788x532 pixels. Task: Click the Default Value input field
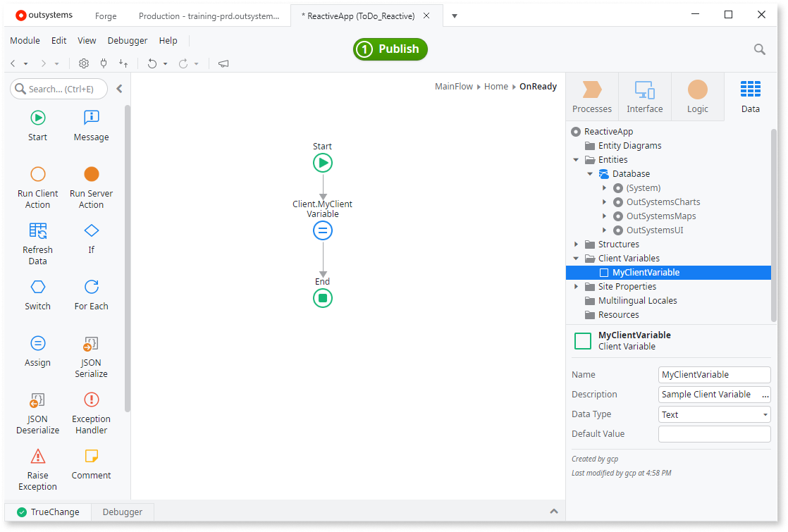(x=714, y=433)
